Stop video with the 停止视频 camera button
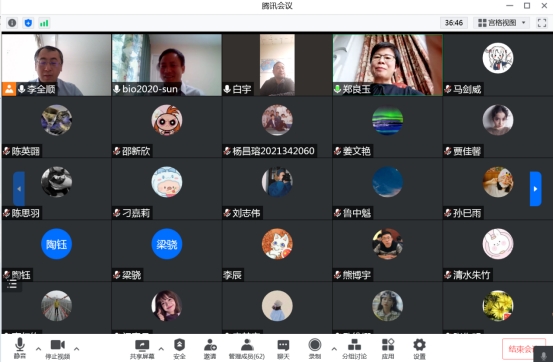Image resolution: width=554 pixels, height=362 pixels. 58,349
